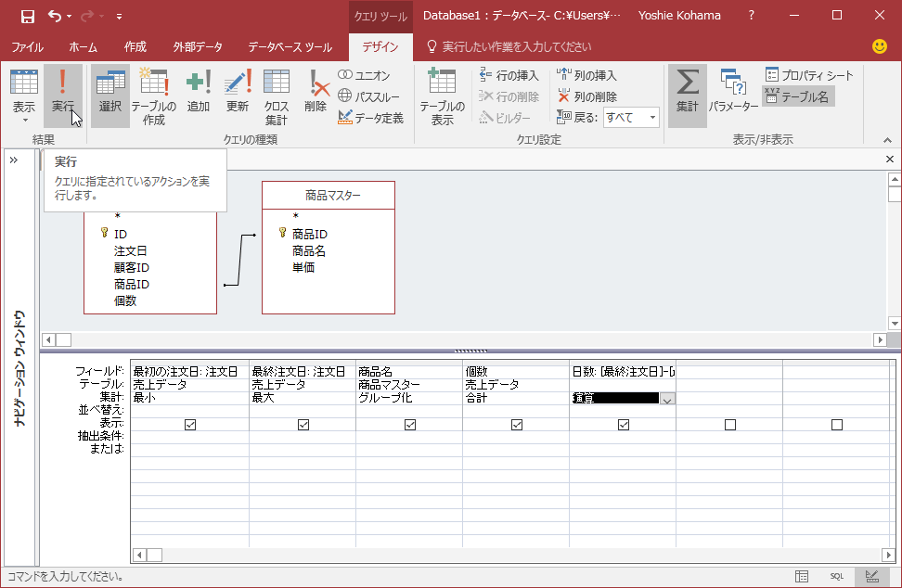Open the 演算 totals dropdown arrow
902x588 pixels.
click(667, 399)
